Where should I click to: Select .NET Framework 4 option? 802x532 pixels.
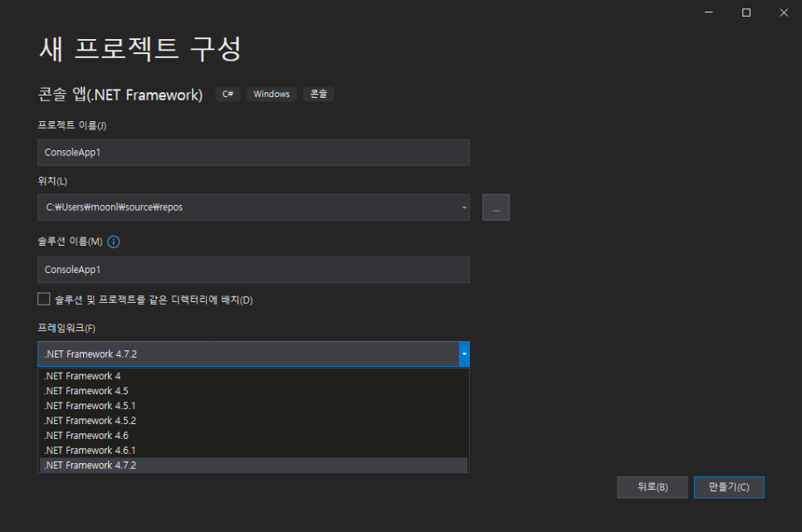coord(254,376)
